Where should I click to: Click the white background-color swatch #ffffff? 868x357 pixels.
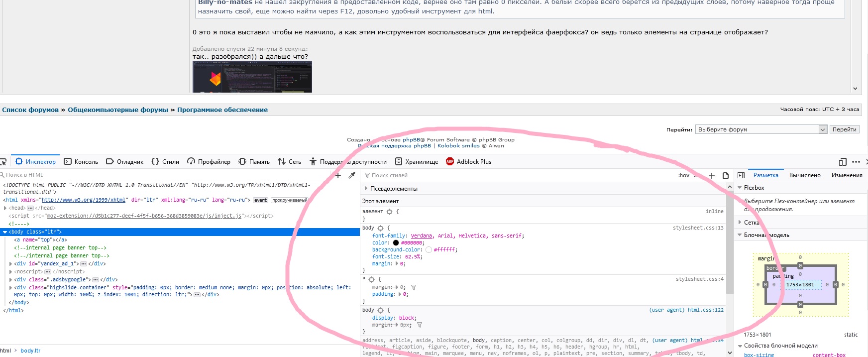click(x=429, y=250)
